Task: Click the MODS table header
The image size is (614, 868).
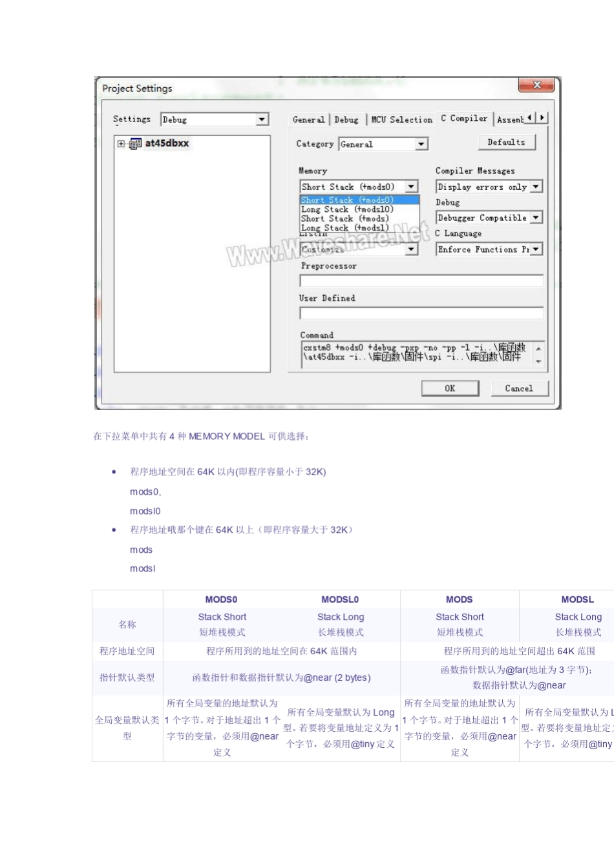Action: [459, 599]
